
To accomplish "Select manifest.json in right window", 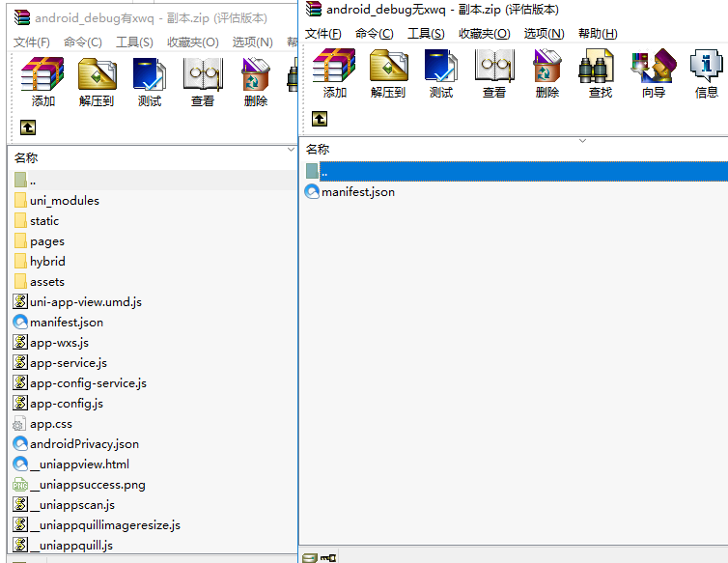I will tap(357, 192).
